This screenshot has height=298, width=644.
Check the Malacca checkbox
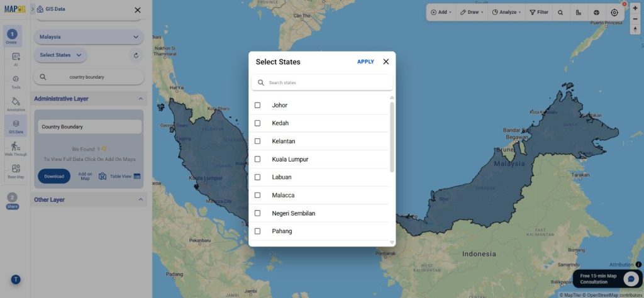257,195
